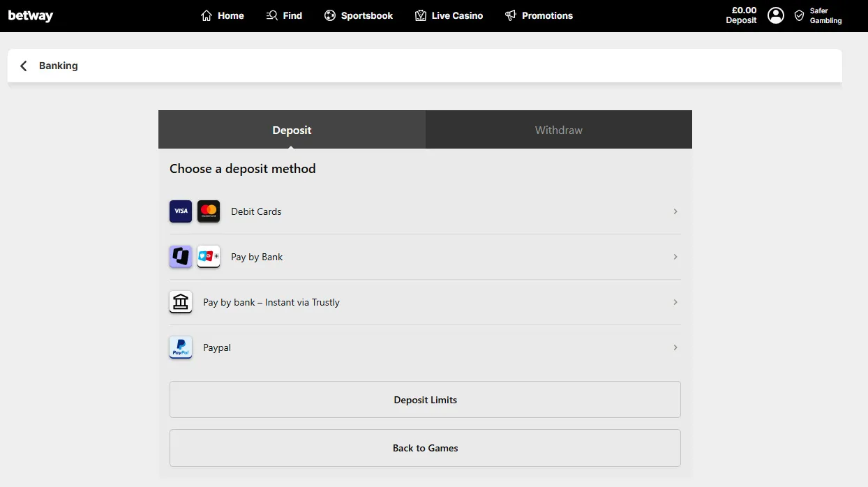868x487 pixels.
Task: Select the Deposit tab
Action: pyautogui.click(x=292, y=129)
